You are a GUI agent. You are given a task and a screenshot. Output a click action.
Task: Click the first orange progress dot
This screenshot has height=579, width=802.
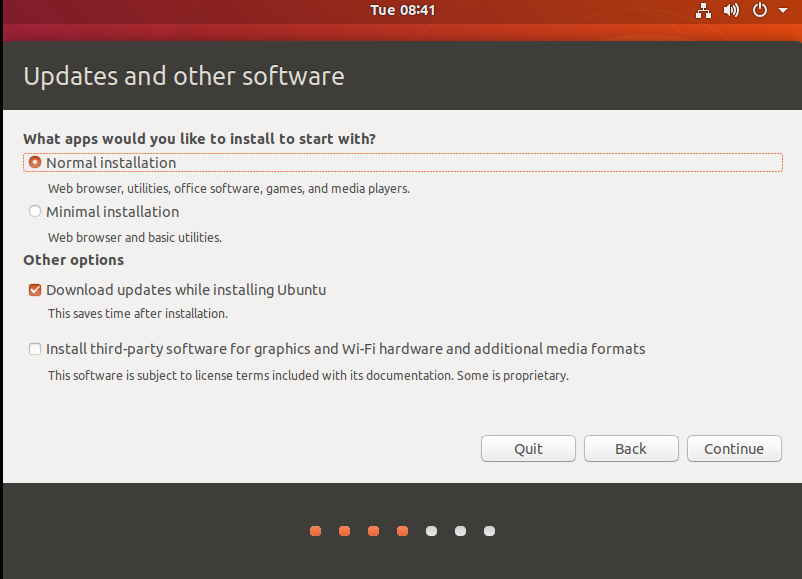(x=315, y=531)
